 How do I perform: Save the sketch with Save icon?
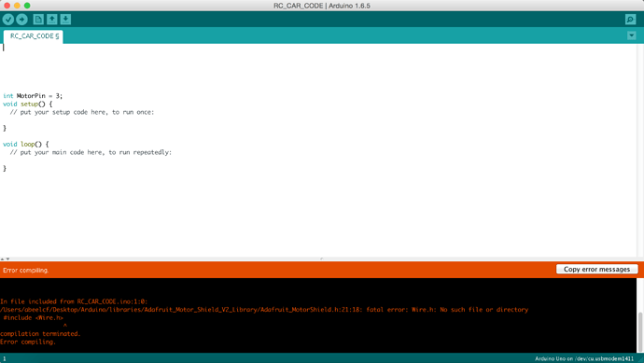pos(65,20)
